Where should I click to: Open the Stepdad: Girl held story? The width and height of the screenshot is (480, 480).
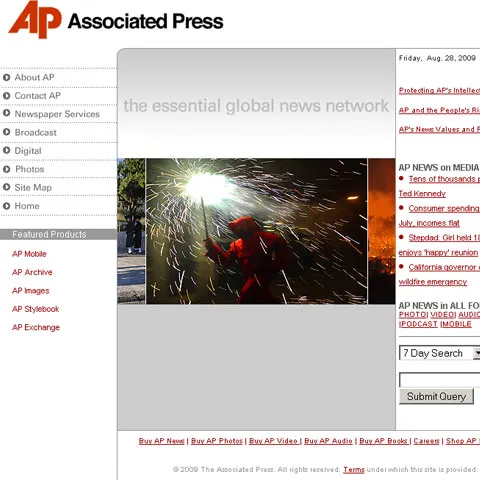click(439, 245)
